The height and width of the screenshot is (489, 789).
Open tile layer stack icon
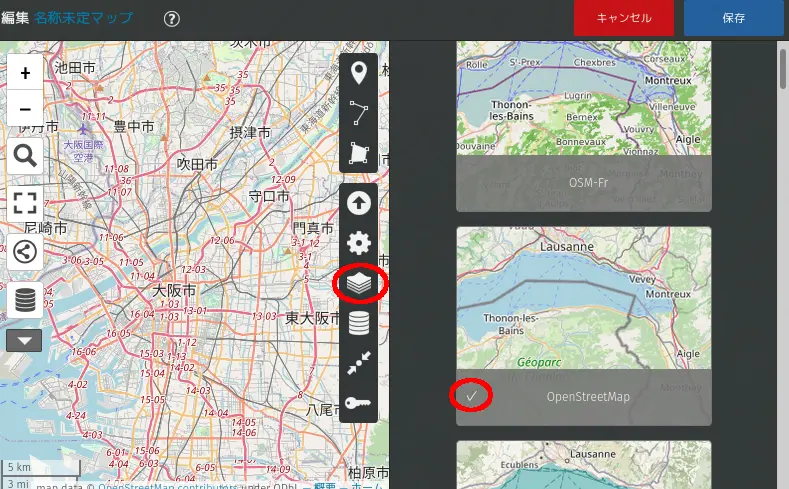point(359,283)
